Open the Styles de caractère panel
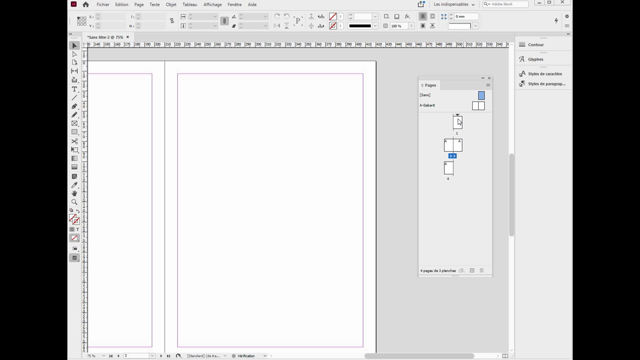This screenshot has width=640, height=360. click(543, 74)
